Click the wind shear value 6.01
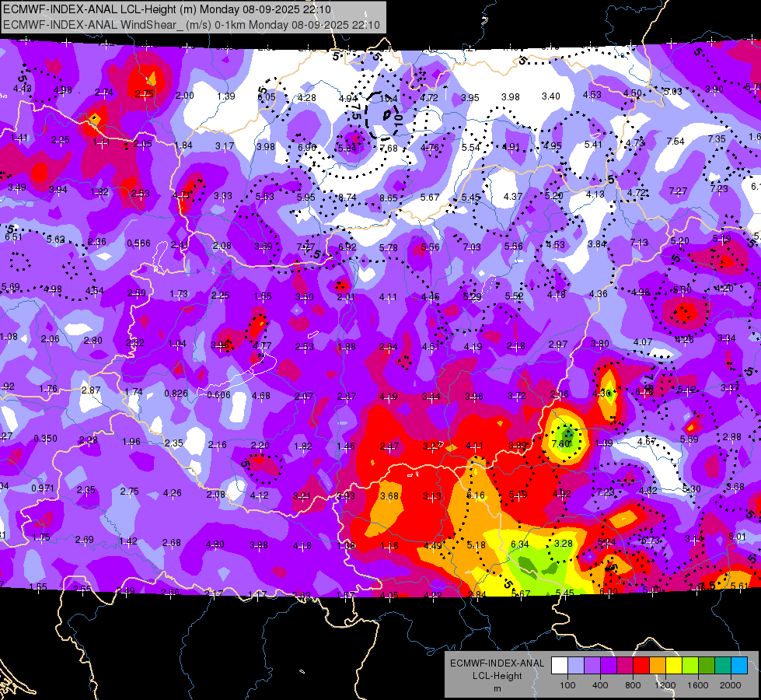This screenshot has height=700, width=761. tap(737, 537)
